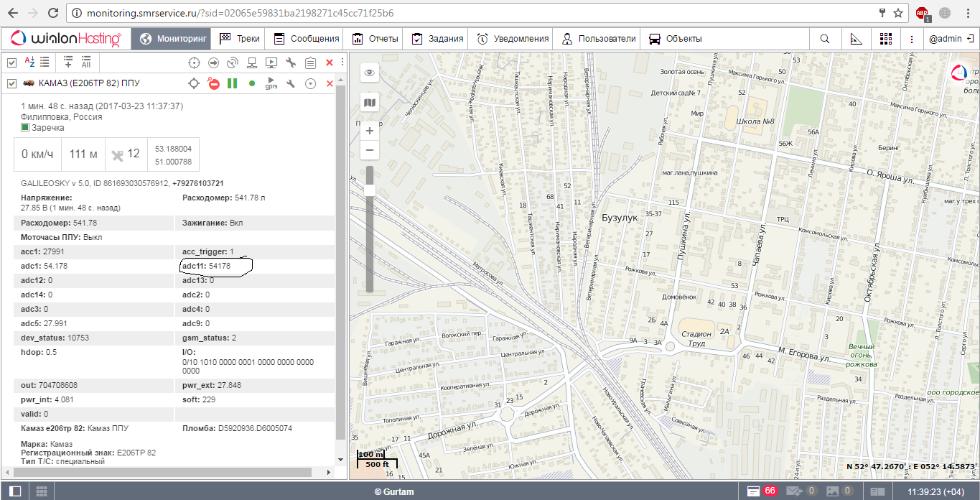Sort unit list alphabetically with A-Z icon
Screen dimensions: 980x500
[29, 62]
